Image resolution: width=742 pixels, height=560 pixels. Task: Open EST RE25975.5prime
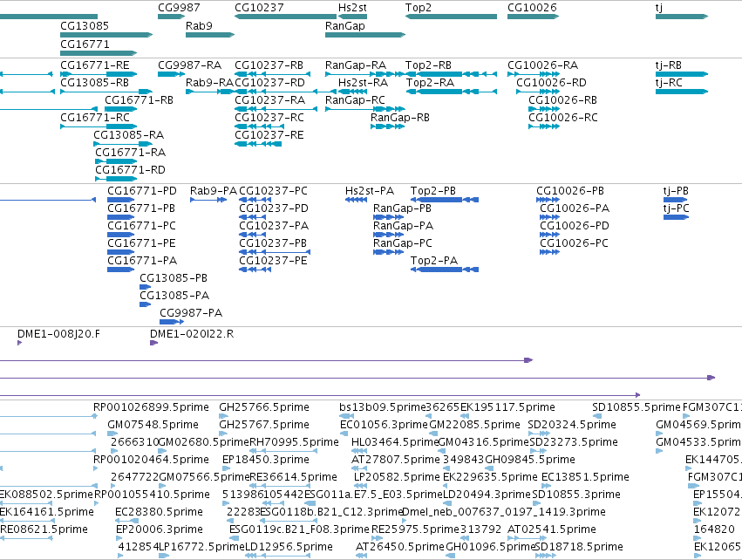[416, 529]
